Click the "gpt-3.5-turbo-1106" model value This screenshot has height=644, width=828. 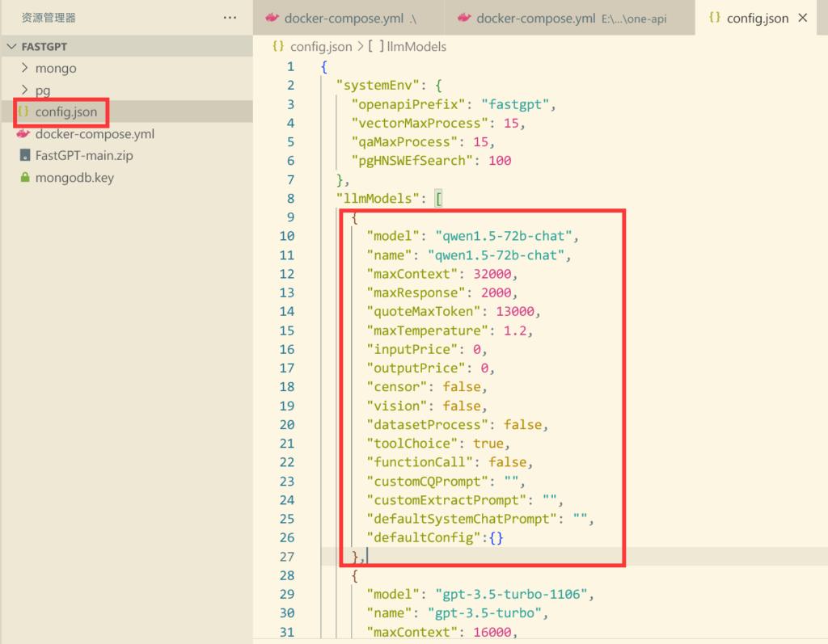[x=511, y=595]
